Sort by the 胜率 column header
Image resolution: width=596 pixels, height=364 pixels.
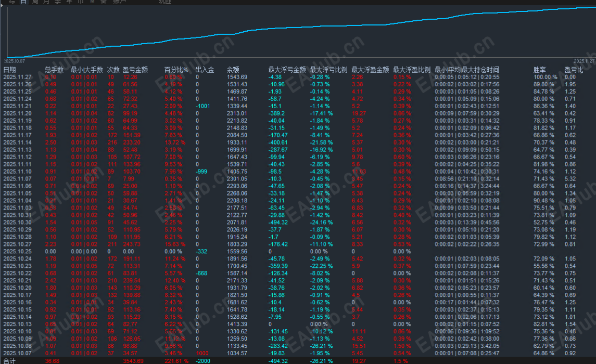coord(539,70)
